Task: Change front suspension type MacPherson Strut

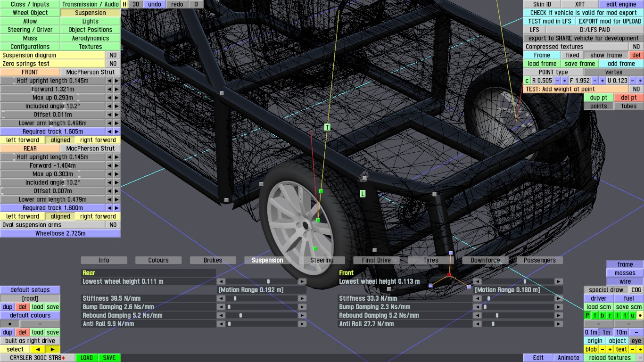Action: pos(91,72)
